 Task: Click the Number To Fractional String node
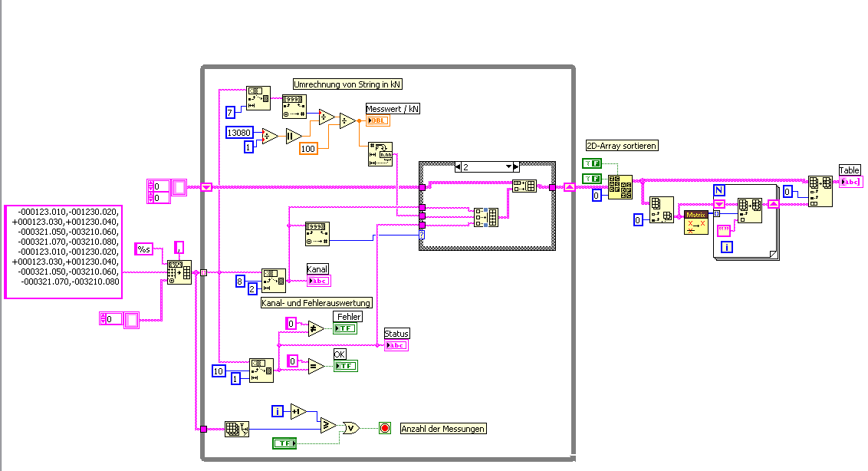point(380,154)
